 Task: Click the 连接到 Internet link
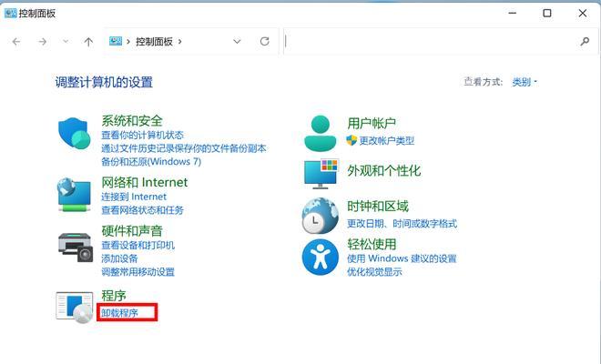coord(134,197)
